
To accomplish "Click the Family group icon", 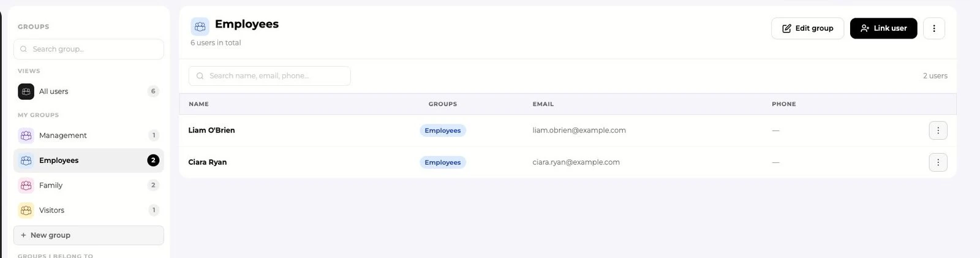I will click(26, 185).
